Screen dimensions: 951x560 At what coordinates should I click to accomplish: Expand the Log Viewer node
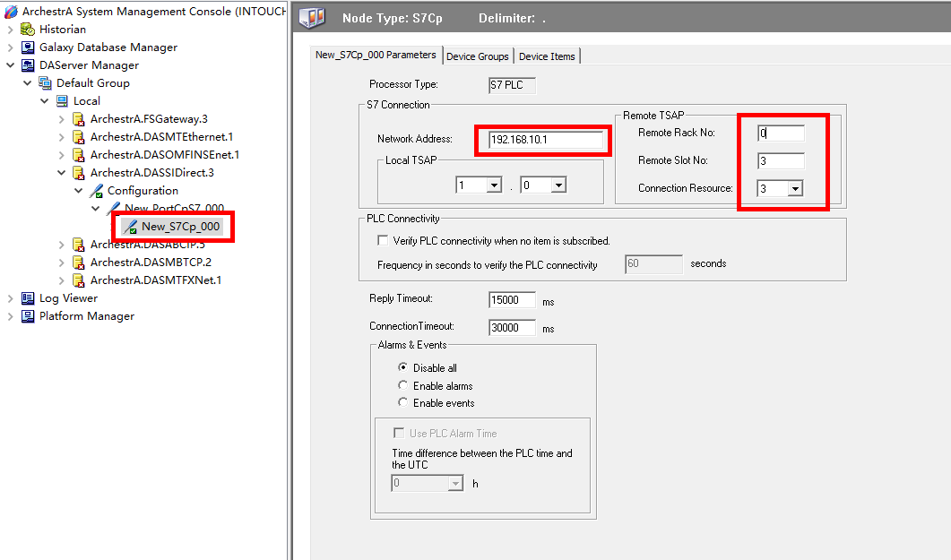(11, 298)
